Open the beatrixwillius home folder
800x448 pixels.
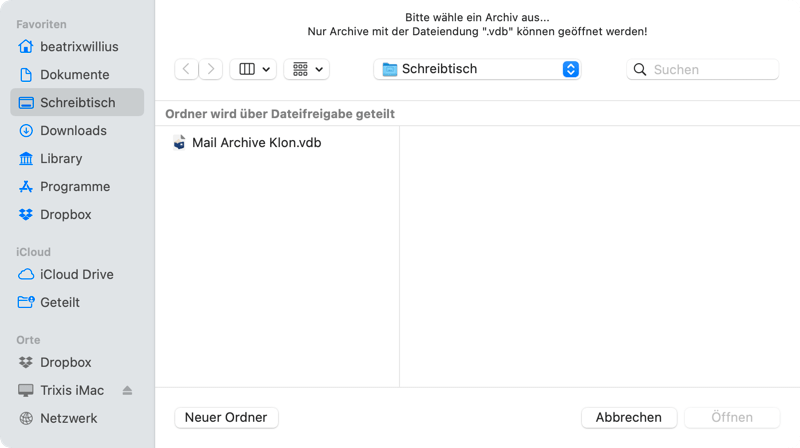tap(77, 46)
